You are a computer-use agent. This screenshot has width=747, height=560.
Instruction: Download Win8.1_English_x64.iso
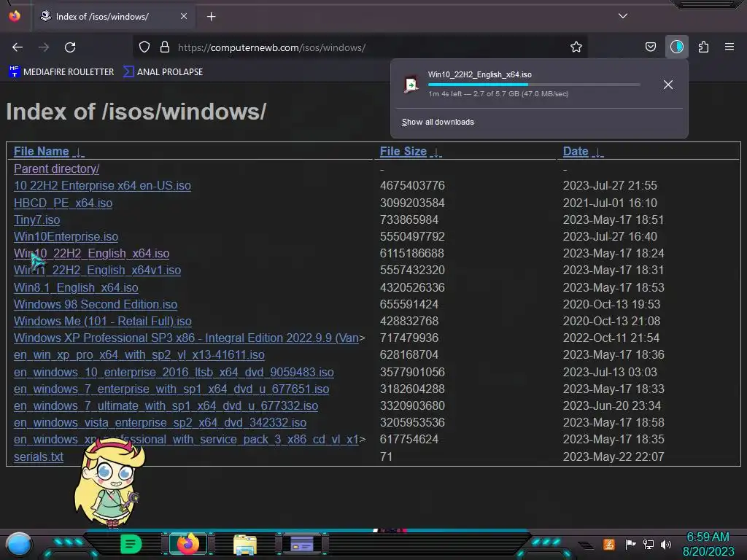76,287
